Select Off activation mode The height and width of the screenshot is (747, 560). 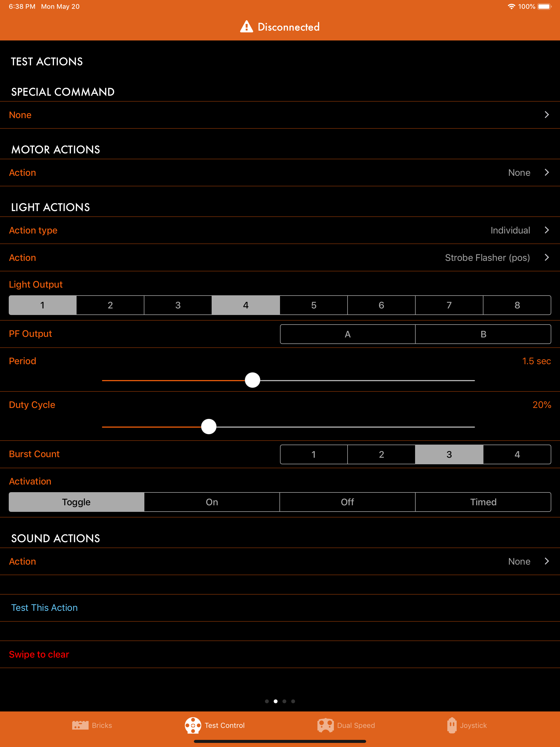(x=348, y=502)
